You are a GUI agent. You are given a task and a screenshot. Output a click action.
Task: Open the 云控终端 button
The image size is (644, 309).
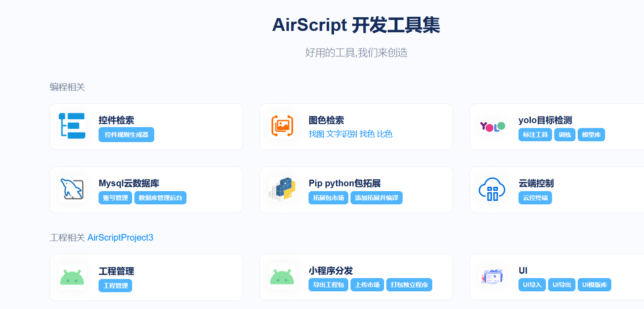point(535,198)
